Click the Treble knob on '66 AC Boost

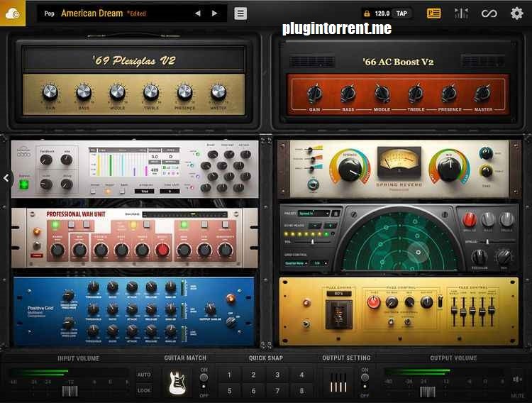pos(416,93)
